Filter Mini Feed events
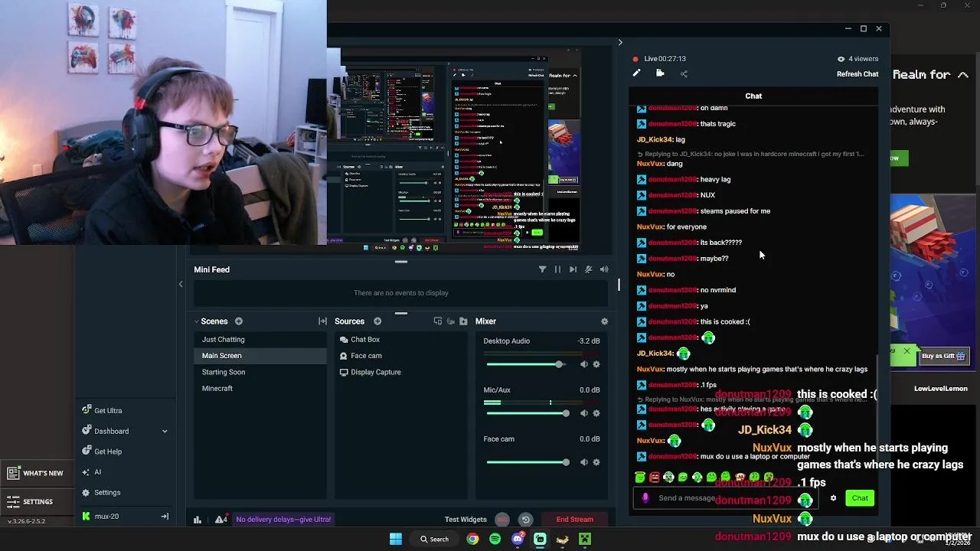Viewport: 980px width, 551px height. click(542, 269)
